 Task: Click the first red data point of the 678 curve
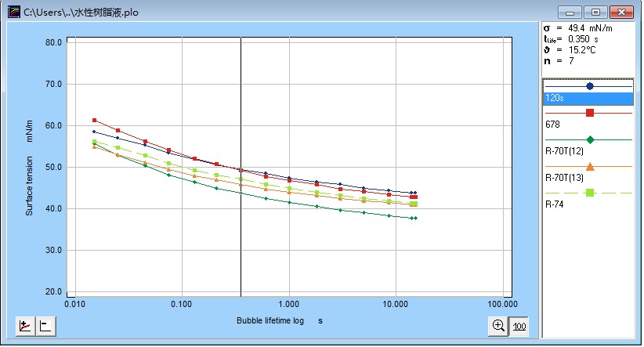coord(94,120)
